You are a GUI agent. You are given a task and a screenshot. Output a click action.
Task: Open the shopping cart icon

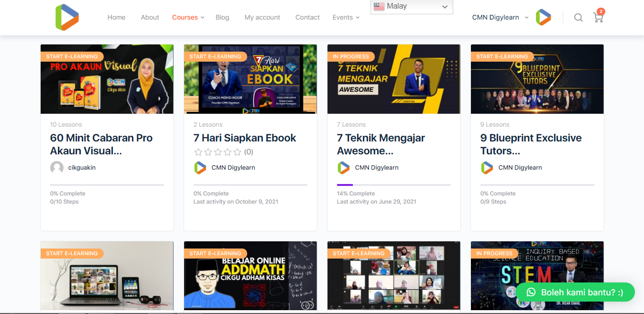(598, 18)
